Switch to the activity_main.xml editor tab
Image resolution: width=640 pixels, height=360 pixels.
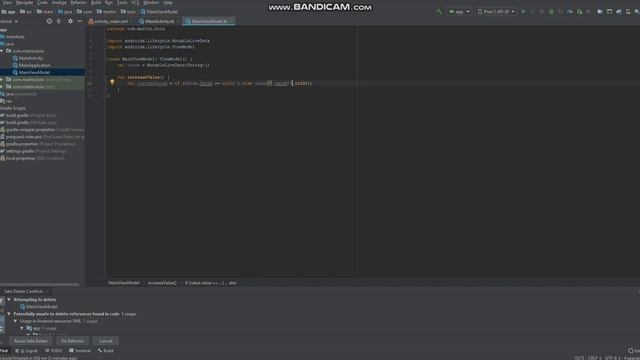pos(108,21)
